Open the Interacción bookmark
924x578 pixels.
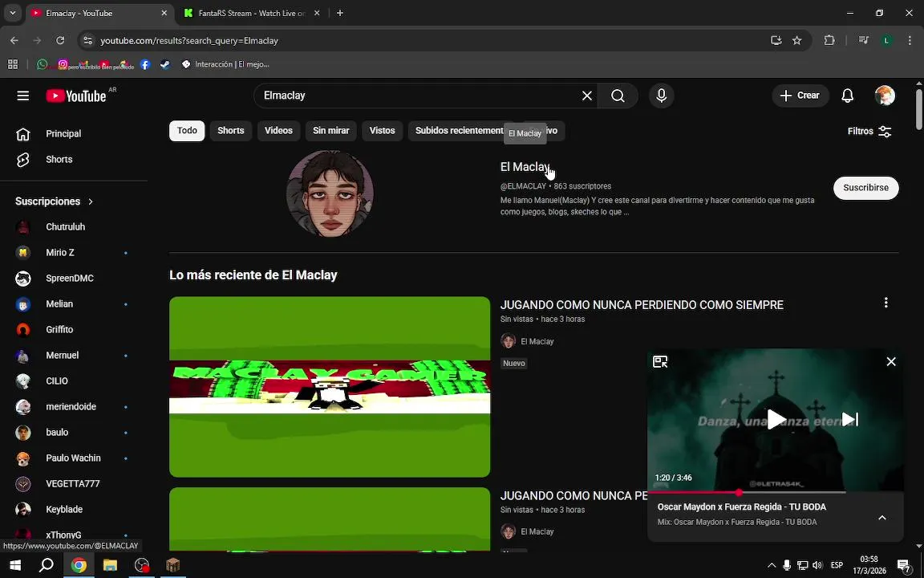click(225, 64)
